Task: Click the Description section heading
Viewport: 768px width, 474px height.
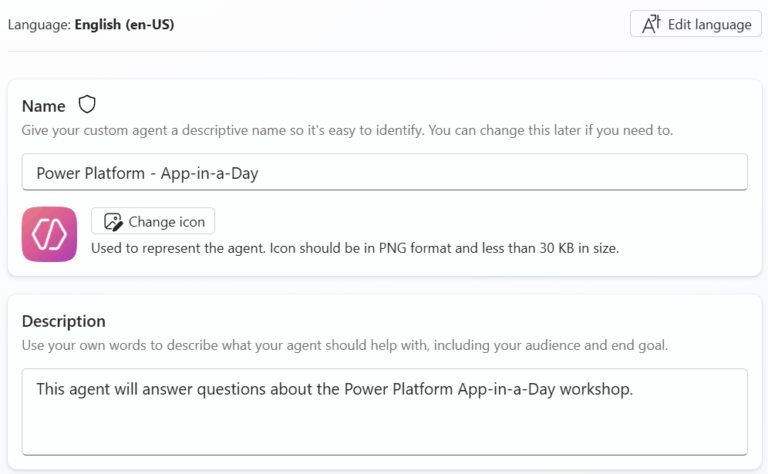Action: tap(63, 321)
